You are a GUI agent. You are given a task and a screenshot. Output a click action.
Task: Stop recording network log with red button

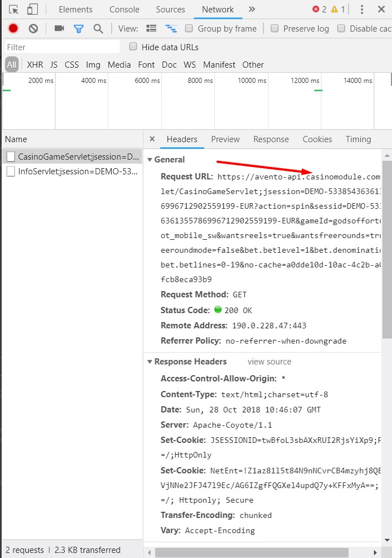(x=14, y=29)
